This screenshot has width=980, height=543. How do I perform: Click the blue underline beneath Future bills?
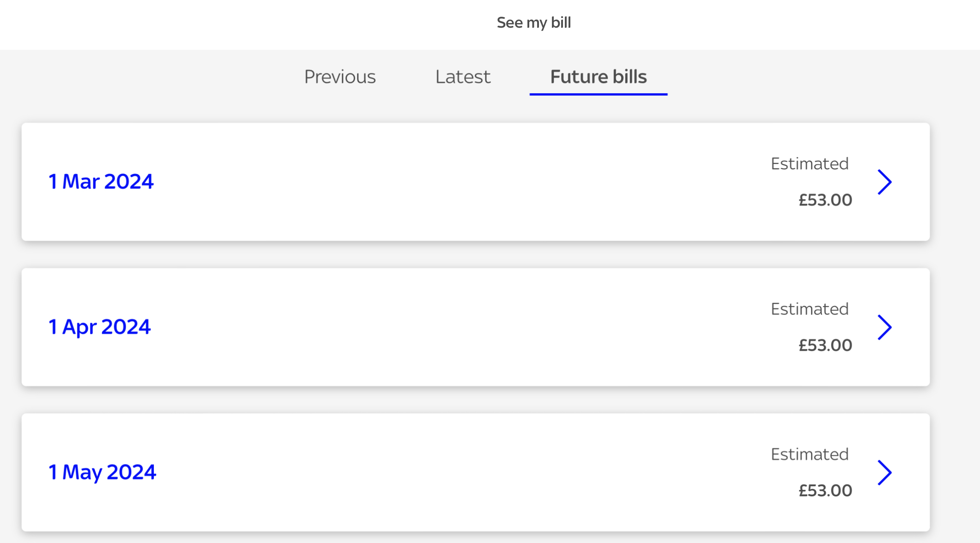click(599, 94)
